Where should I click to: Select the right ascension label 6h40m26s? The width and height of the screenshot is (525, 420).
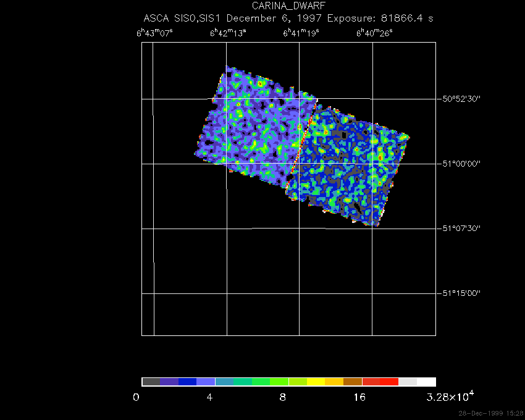[374, 33]
